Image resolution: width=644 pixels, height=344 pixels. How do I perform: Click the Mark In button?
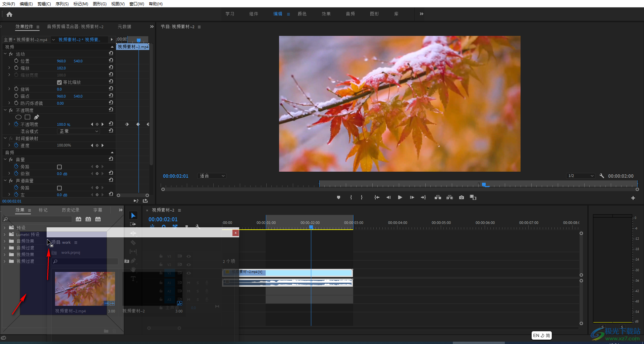click(x=351, y=197)
